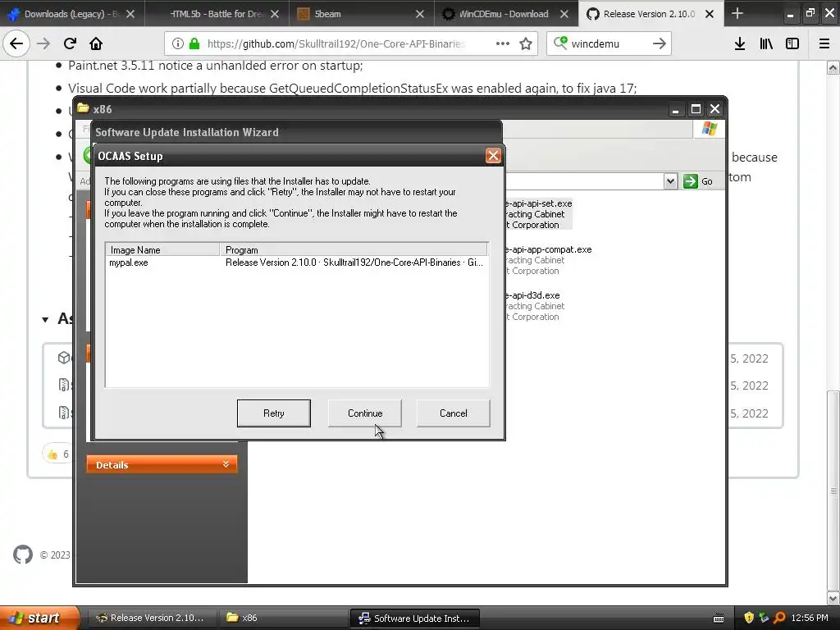Select the api-app-compat.exe file in x86 window

point(547,260)
